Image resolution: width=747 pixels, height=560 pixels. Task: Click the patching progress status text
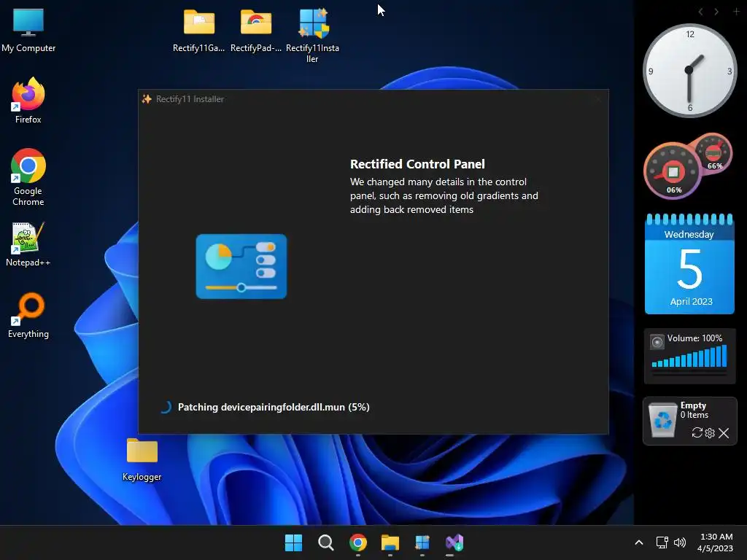[274, 407]
